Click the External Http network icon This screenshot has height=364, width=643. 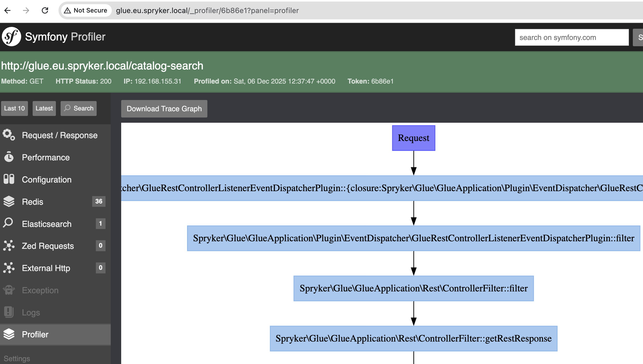click(x=9, y=268)
